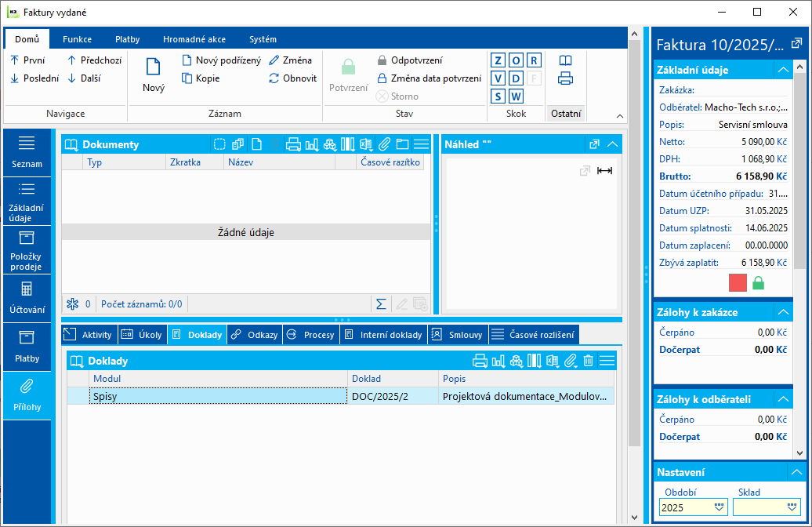Toggle the fit-width arrow in Náhled
The width and height of the screenshot is (812, 527).
(x=604, y=170)
